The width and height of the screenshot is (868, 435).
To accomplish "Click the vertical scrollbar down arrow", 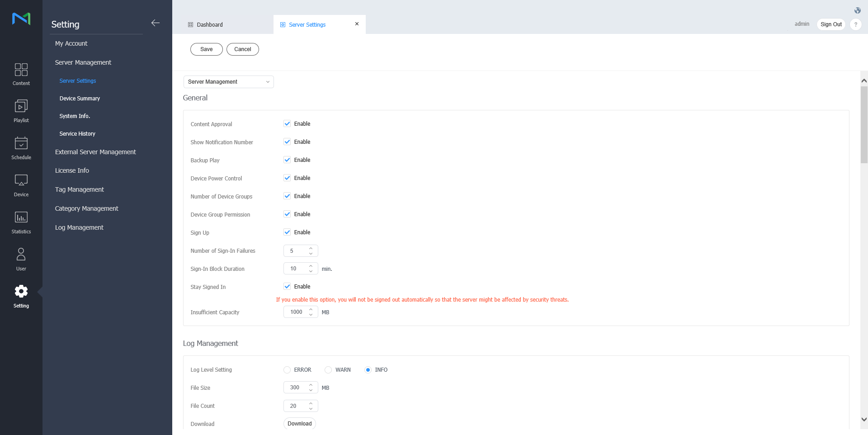I will coord(864,420).
